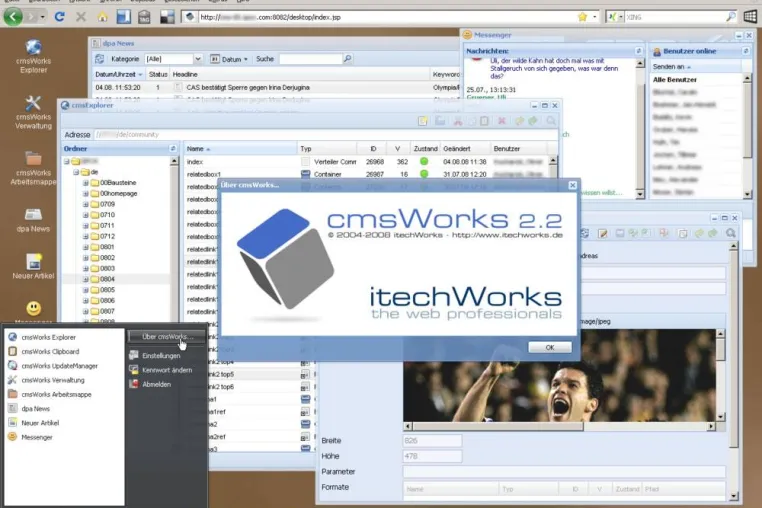Collapse the de folder node
This screenshot has height=508, width=762.
[76, 172]
